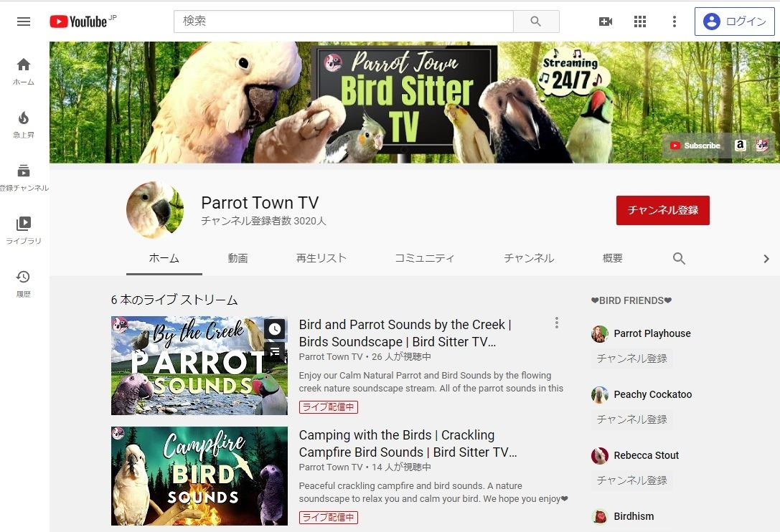Click ライブ配信中 badge on Creek video
Screen dimensions: 780x532
pos(329,407)
